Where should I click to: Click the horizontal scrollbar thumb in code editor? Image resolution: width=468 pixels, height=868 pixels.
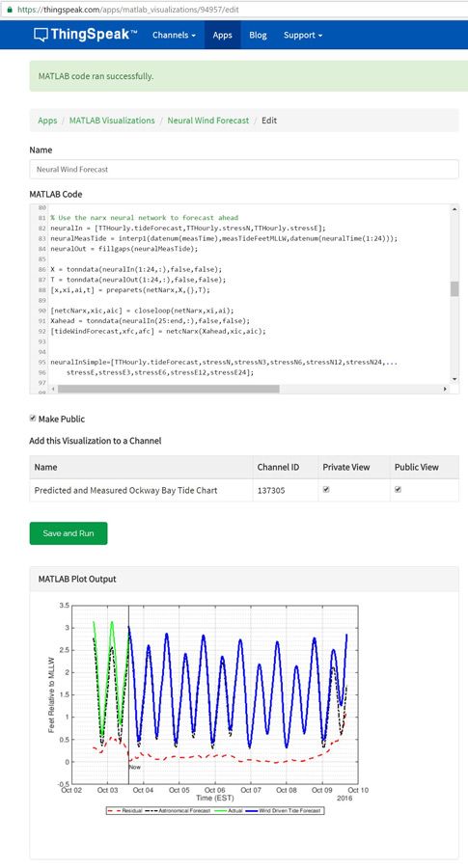click(x=168, y=390)
